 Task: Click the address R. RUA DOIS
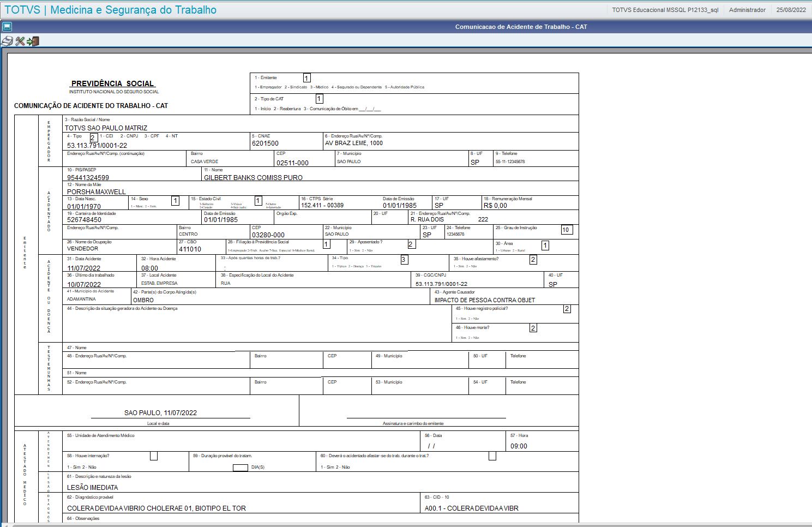pos(427,220)
